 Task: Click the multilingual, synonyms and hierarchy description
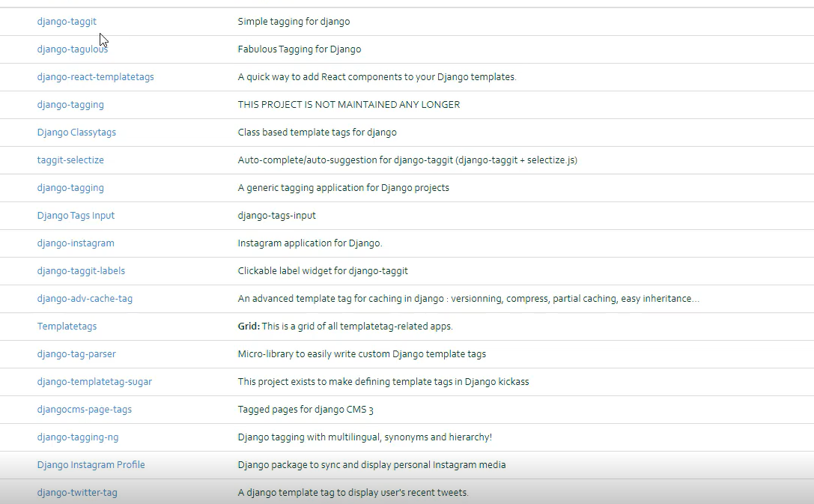pos(365,437)
